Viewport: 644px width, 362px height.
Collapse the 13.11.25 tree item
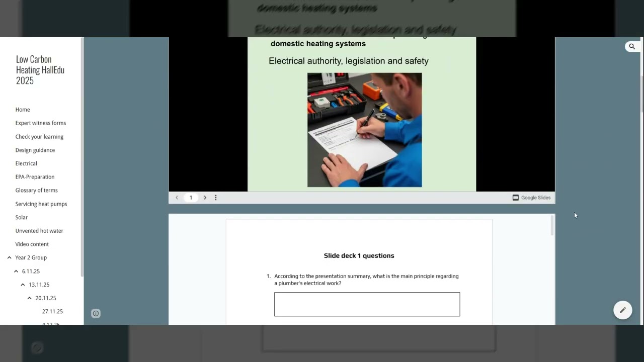(23, 285)
